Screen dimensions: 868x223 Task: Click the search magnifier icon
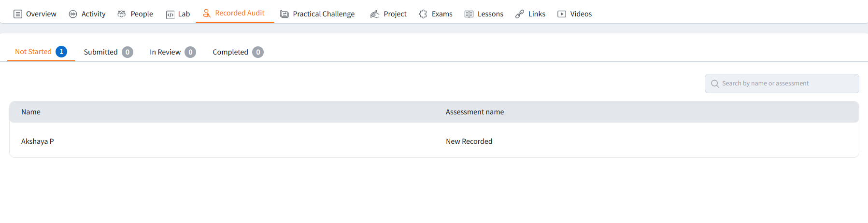tap(715, 84)
